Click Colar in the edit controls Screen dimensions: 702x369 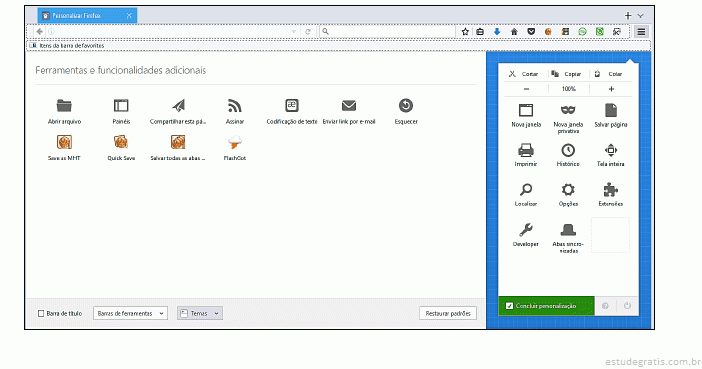pyautogui.click(x=609, y=74)
